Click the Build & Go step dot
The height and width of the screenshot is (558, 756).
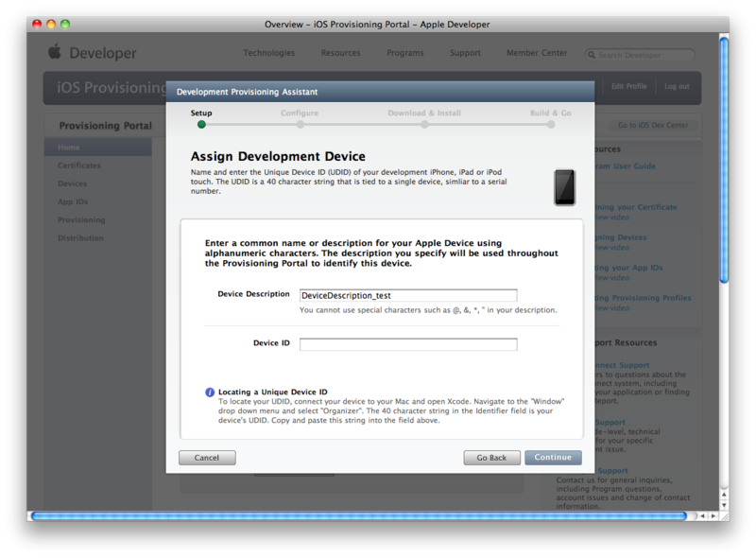pyautogui.click(x=551, y=125)
